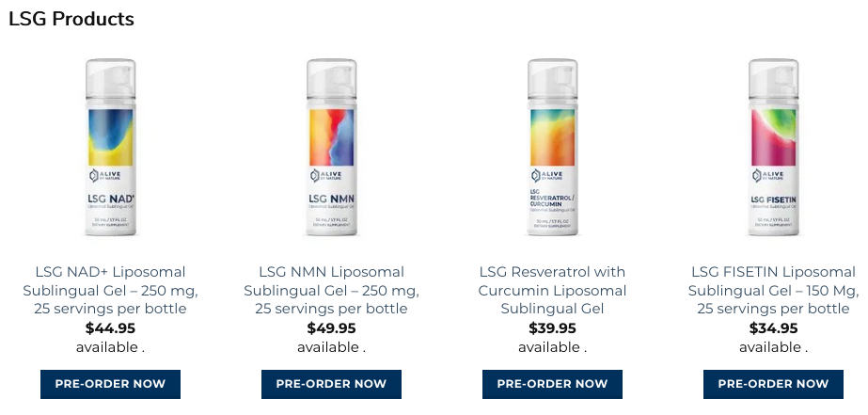The width and height of the screenshot is (868, 415).
Task: Click the Alive by Nature logo on NAD+ bottle
Action: pyautogui.click(x=104, y=176)
